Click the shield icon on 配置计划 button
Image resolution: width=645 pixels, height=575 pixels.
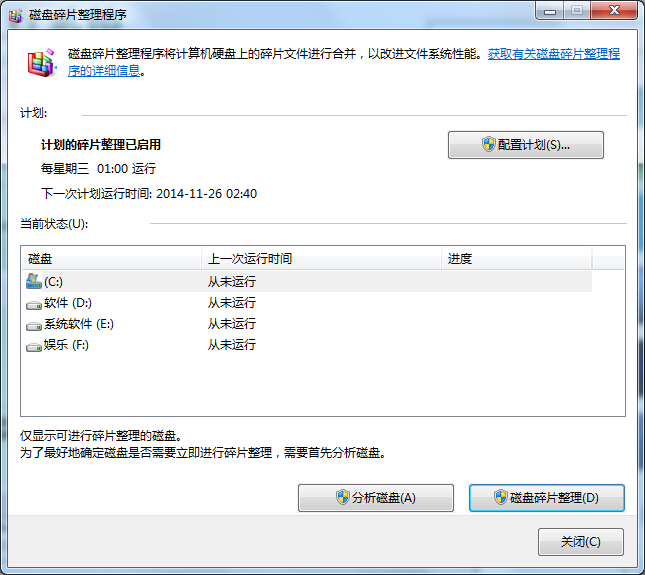click(488, 144)
